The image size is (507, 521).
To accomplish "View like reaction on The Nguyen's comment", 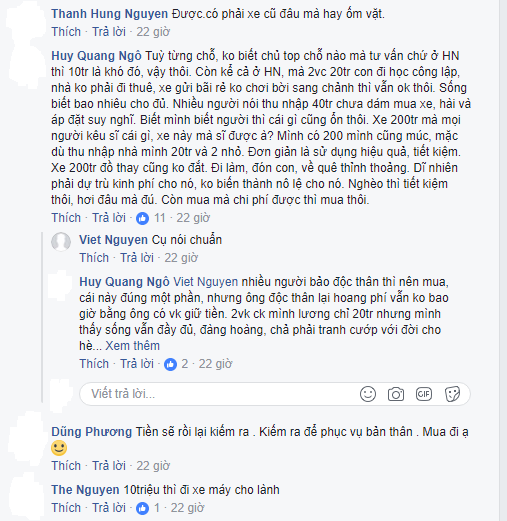I will [142, 508].
